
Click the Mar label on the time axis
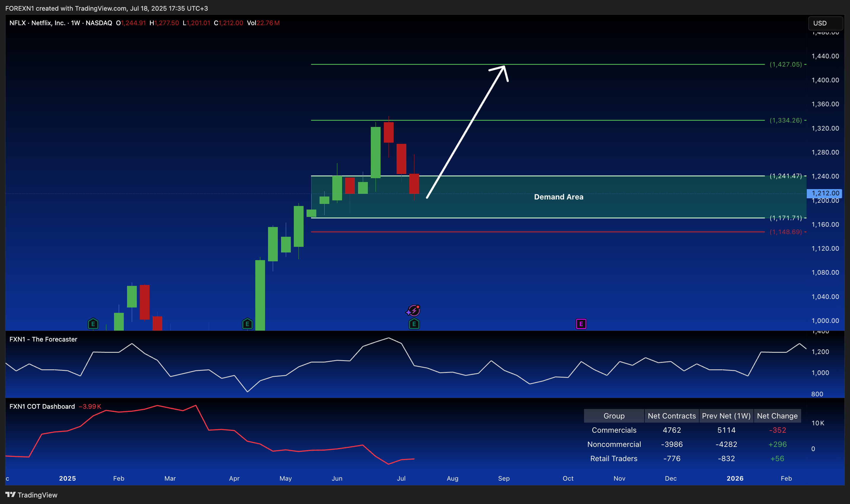170,478
